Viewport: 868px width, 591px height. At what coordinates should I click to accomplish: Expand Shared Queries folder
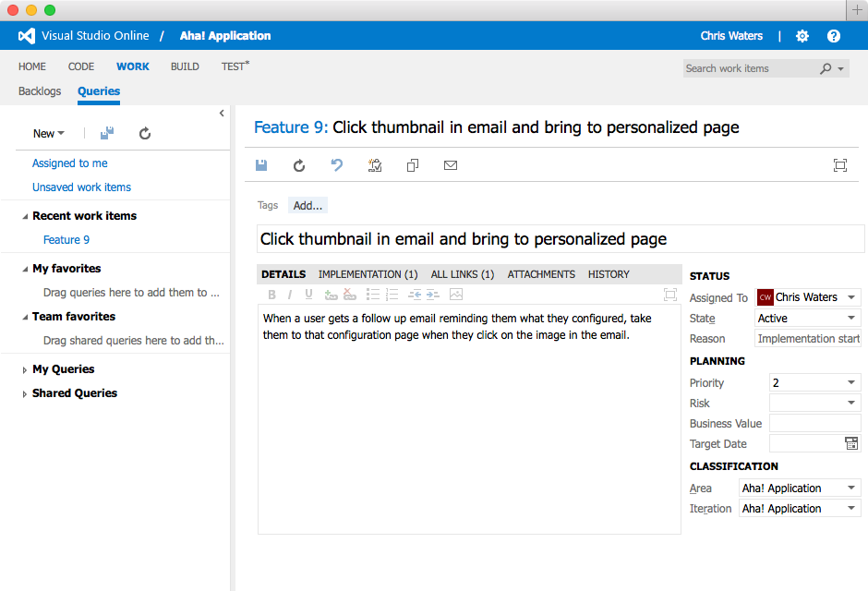click(24, 393)
